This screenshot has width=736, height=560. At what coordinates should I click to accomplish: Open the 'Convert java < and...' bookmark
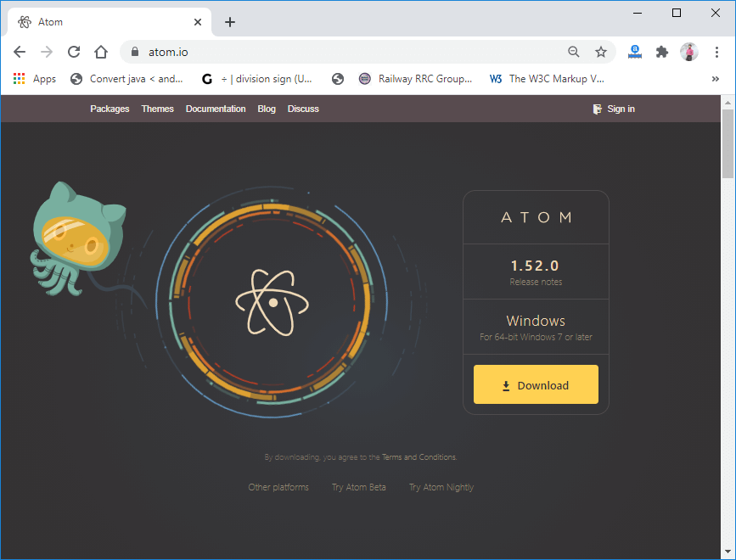pos(126,79)
